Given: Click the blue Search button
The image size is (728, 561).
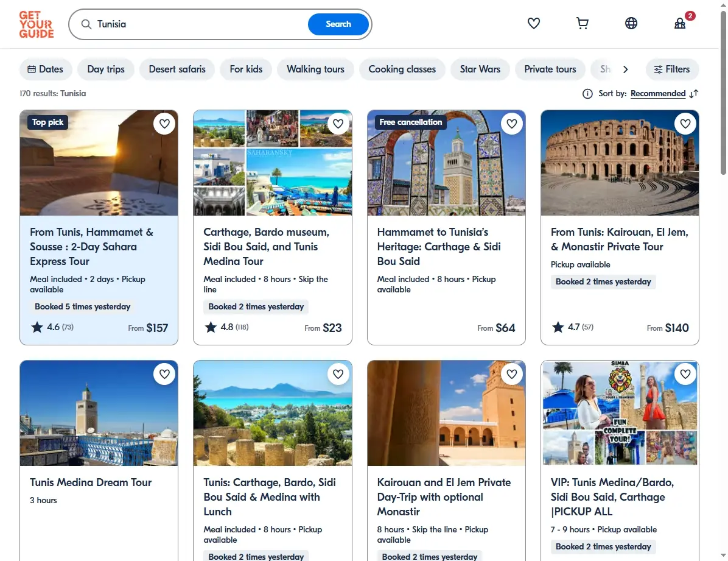Looking at the screenshot, I should (x=338, y=24).
